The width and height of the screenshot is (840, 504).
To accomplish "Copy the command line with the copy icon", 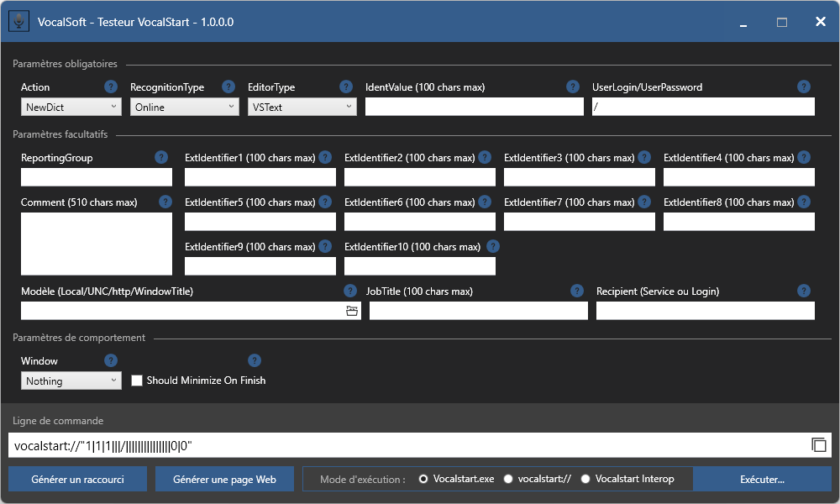I will pos(818,445).
